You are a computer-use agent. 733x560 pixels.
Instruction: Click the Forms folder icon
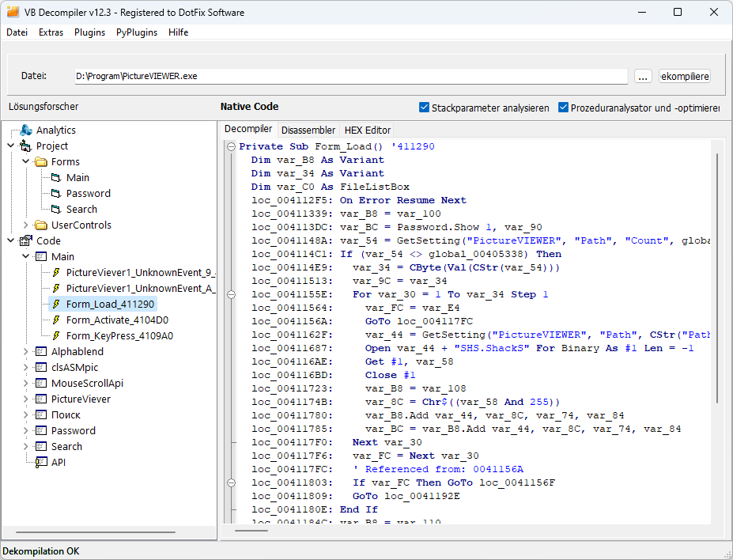41,161
